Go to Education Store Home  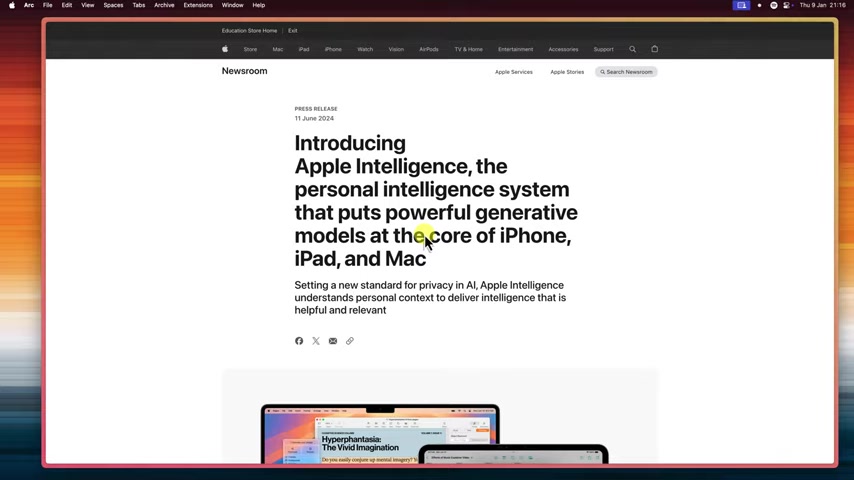click(249, 31)
